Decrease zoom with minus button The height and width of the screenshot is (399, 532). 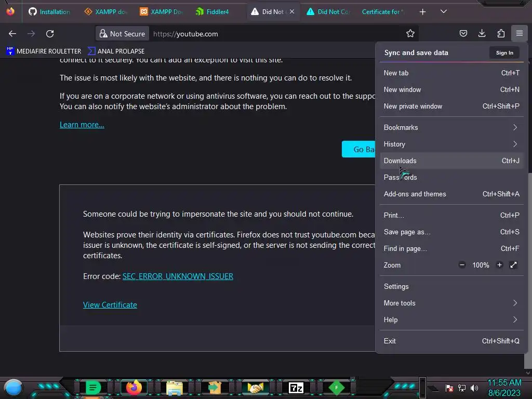pyautogui.click(x=462, y=265)
